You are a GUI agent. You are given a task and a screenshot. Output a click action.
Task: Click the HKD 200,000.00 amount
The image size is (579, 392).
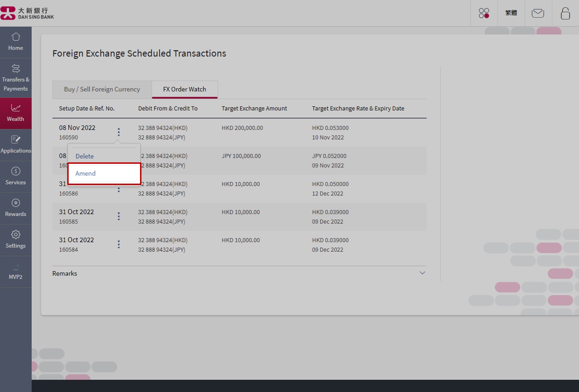(x=242, y=128)
